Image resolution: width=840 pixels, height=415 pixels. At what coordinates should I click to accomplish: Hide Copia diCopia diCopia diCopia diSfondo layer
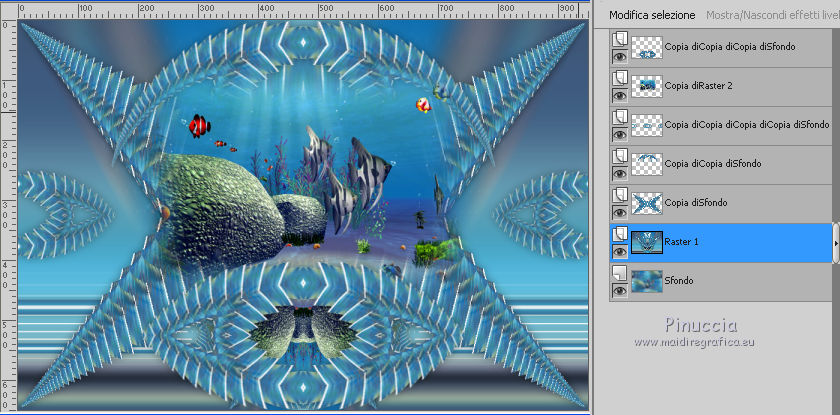click(x=620, y=134)
